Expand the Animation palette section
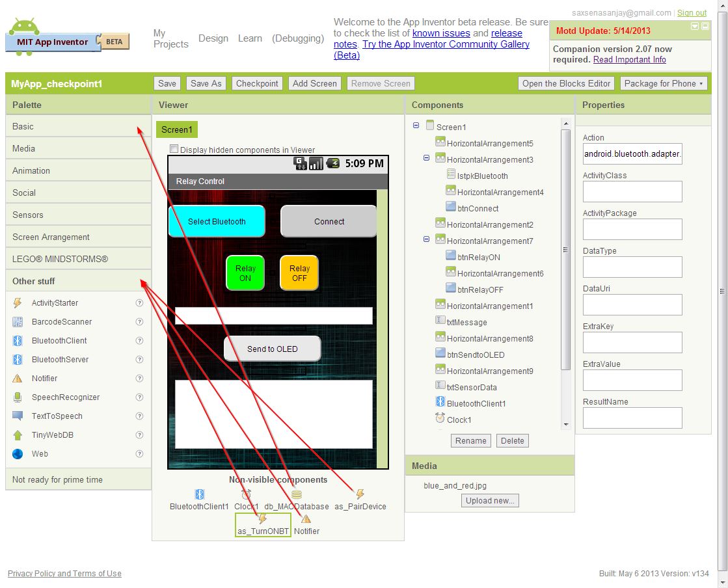This screenshot has width=728, height=588. point(79,171)
